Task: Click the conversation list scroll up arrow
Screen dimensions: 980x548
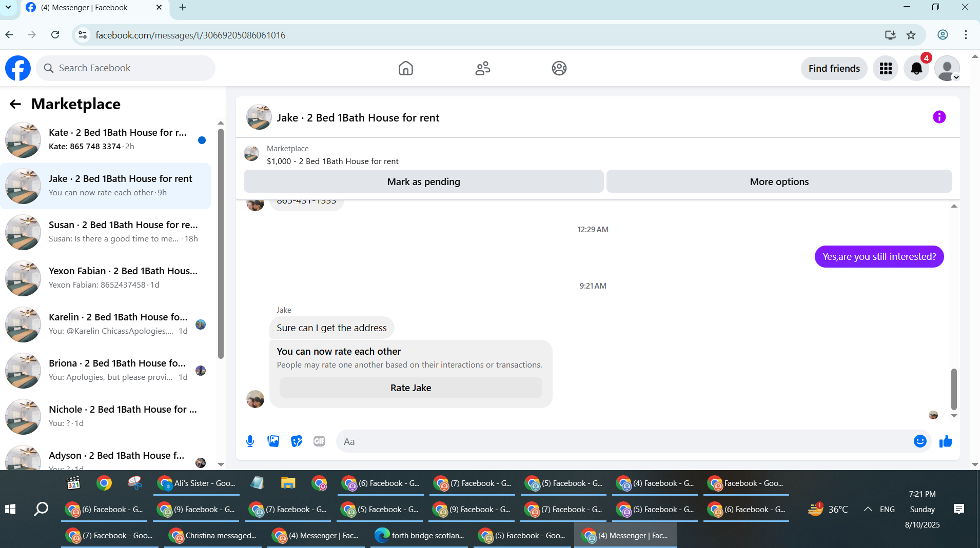Action: pos(221,123)
